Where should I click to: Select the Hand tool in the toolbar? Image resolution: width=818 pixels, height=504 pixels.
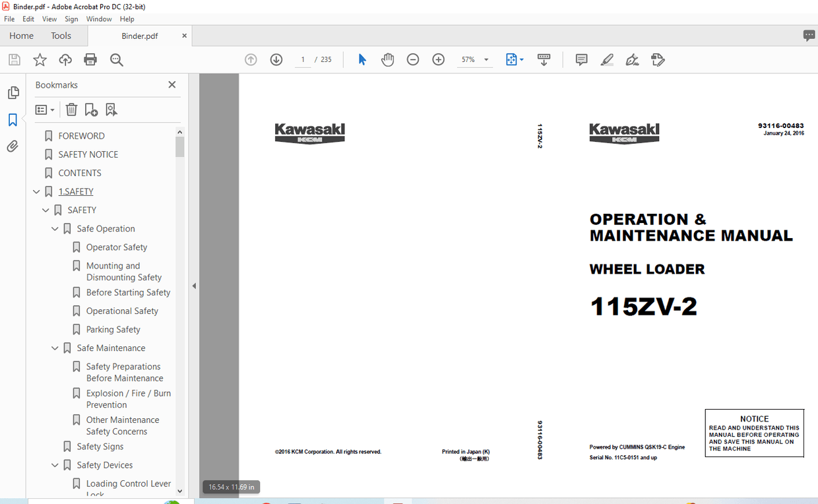tap(387, 59)
